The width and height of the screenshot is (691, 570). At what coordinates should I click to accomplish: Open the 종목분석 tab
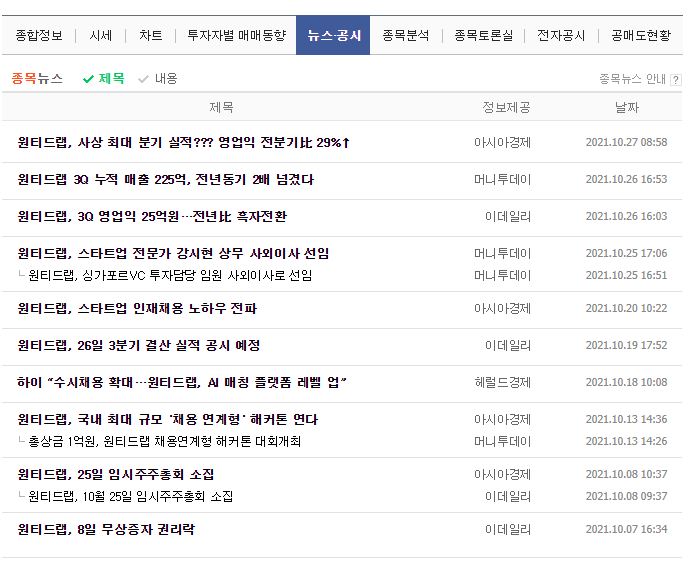pyautogui.click(x=405, y=35)
